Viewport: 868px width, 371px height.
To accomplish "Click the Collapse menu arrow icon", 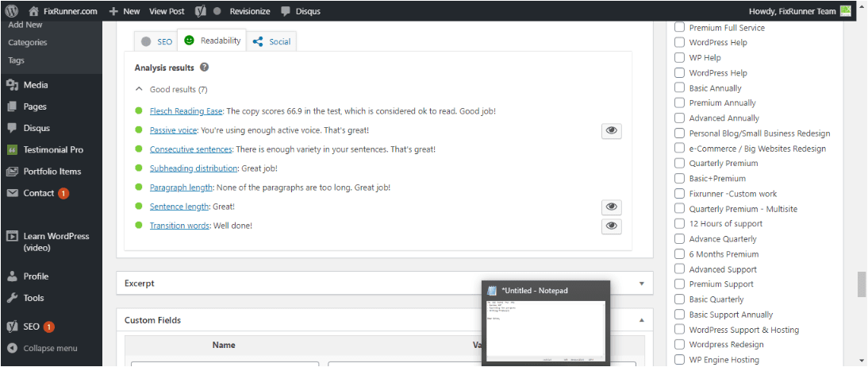I will pyautogui.click(x=12, y=348).
